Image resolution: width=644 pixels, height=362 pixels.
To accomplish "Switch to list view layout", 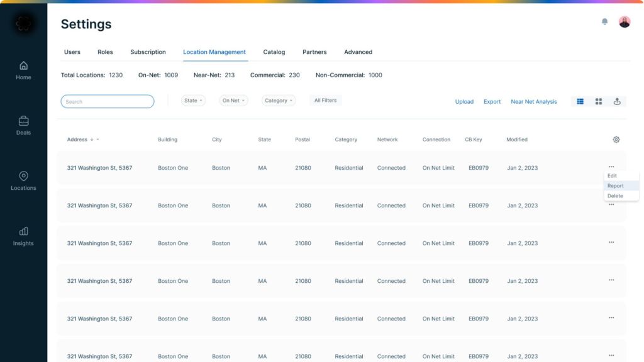I will pyautogui.click(x=580, y=101).
